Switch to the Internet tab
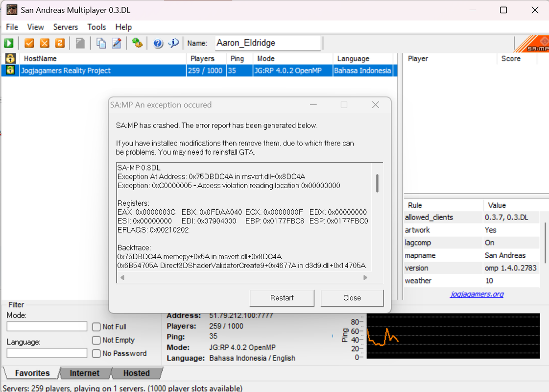The width and height of the screenshot is (549, 392). coord(84,373)
